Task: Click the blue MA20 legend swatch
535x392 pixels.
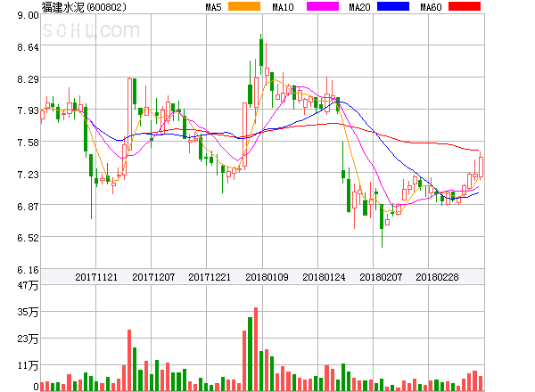Action: point(393,6)
